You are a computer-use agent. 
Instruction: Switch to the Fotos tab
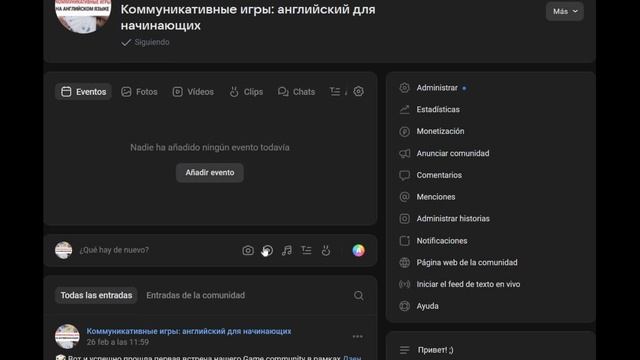point(139,92)
